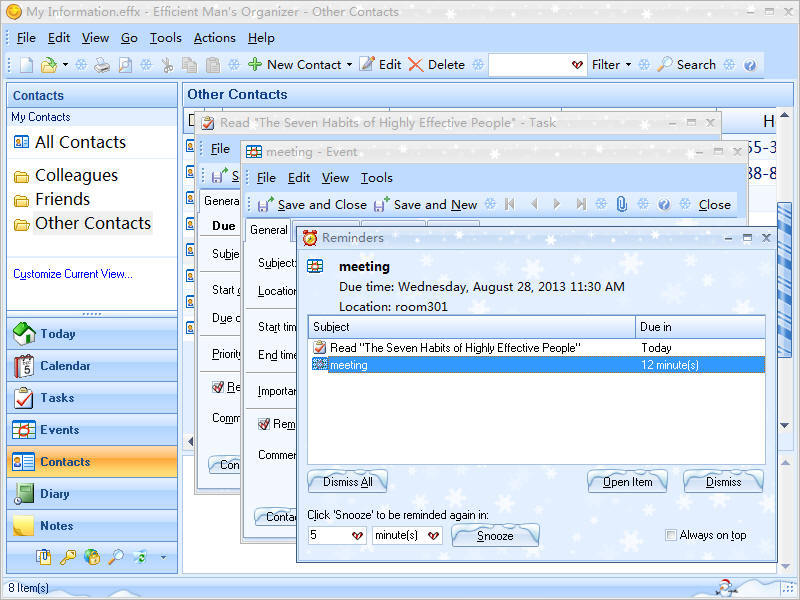The image size is (800, 600).
Task: Click the Snooze button
Action: pyautogui.click(x=495, y=535)
